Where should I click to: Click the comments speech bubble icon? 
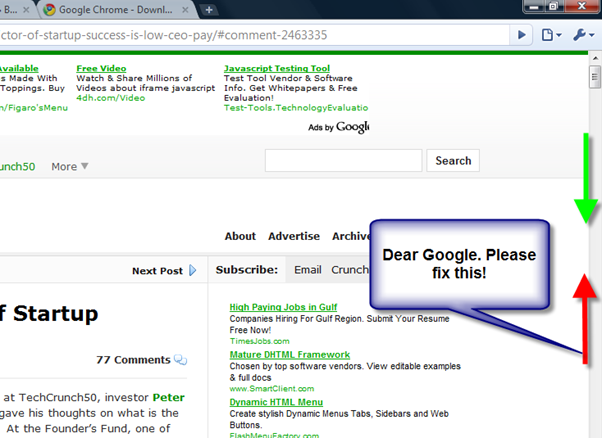click(180, 360)
